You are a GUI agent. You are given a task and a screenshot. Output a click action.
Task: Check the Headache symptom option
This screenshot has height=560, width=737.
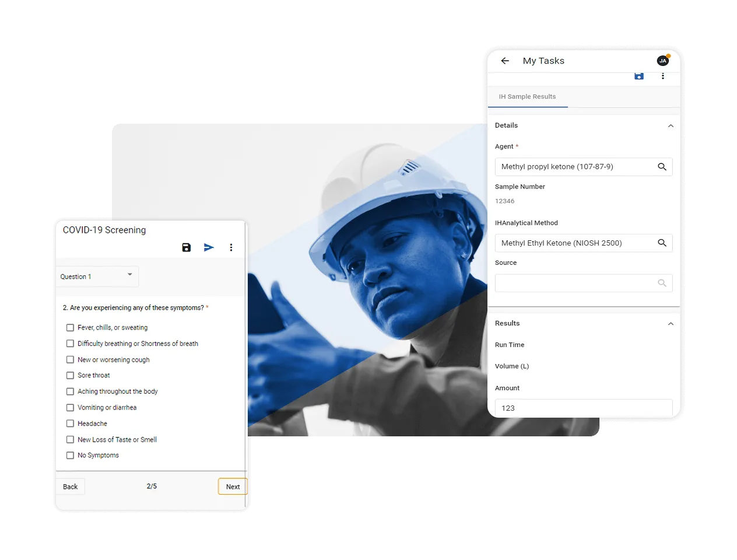(x=70, y=423)
